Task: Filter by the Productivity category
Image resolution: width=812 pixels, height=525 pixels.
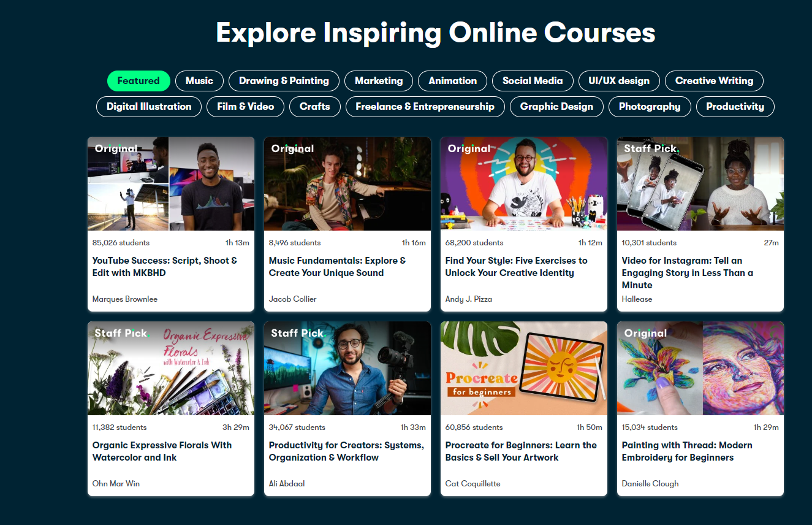Action: pyautogui.click(x=735, y=107)
